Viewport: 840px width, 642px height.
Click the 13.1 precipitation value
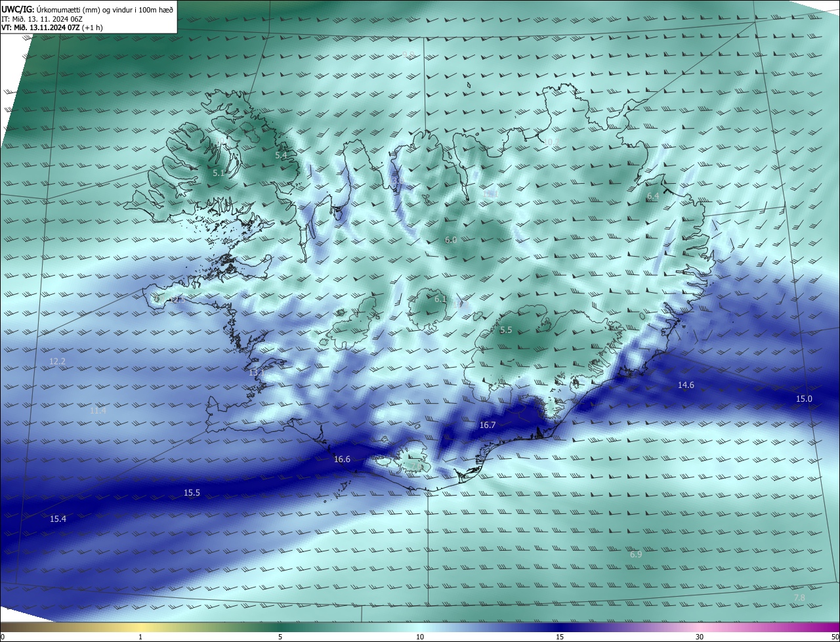coord(257,373)
